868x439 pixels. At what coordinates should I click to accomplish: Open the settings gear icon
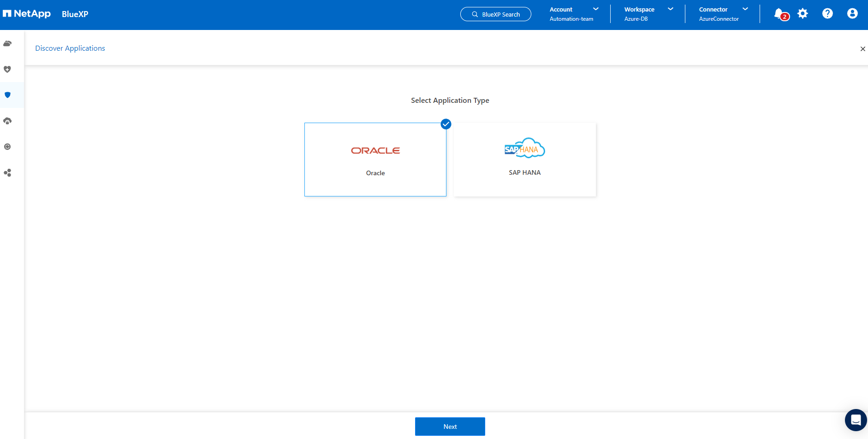(803, 14)
